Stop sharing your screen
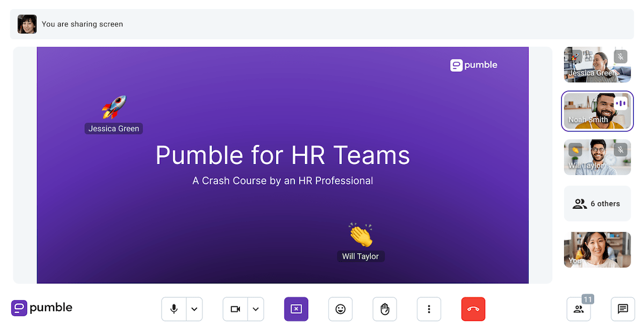Screen dimensions: 644x331 coord(296,309)
